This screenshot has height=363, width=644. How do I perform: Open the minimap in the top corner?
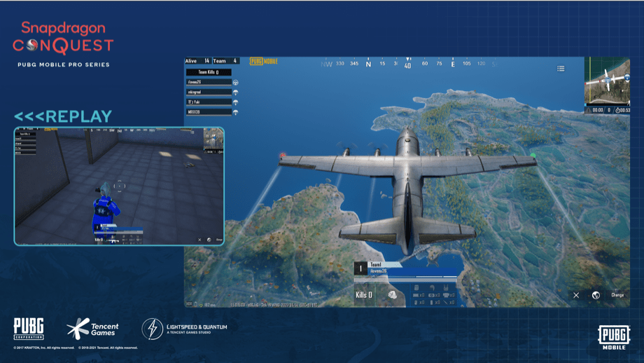[x=607, y=81]
